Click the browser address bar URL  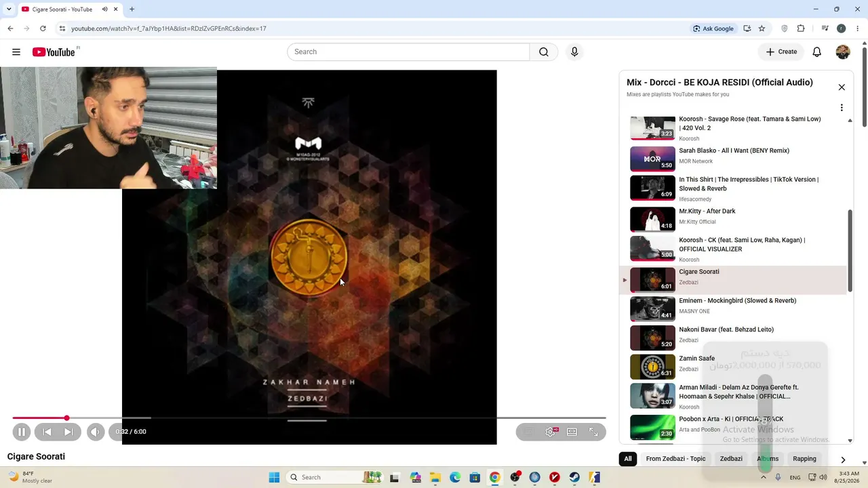[x=169, y=28]
